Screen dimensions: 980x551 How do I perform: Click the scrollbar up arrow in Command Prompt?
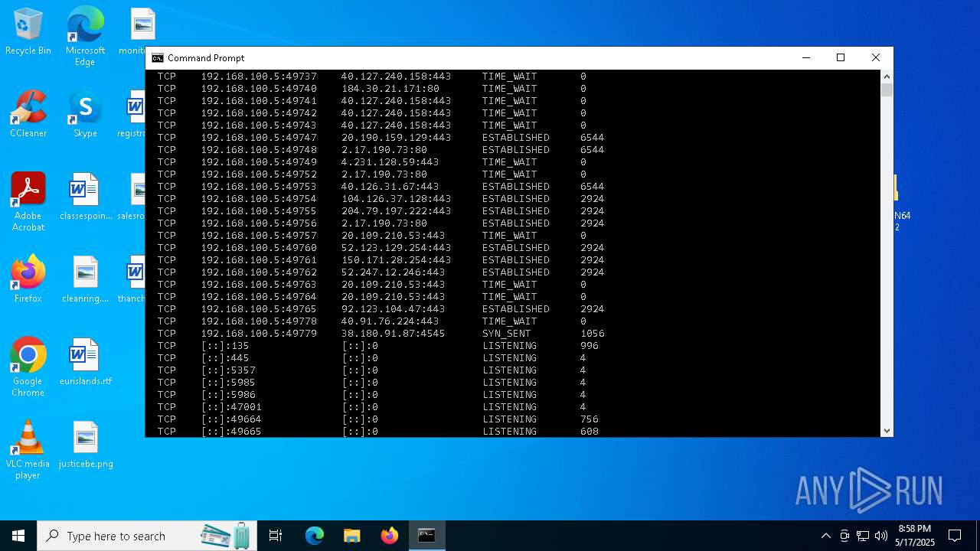click(x=887, y=77)
